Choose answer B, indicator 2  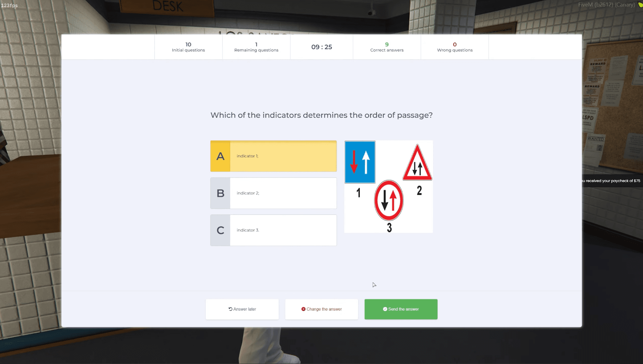tap(273, 193)
